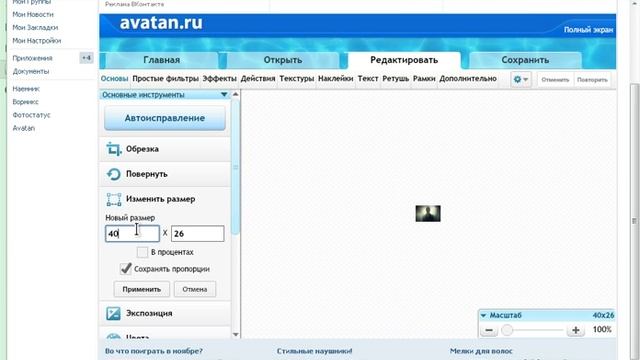The width and height of the screenshot is (640, 360).
Task: Open Простые фильтры menu
Action: [165, 78]
